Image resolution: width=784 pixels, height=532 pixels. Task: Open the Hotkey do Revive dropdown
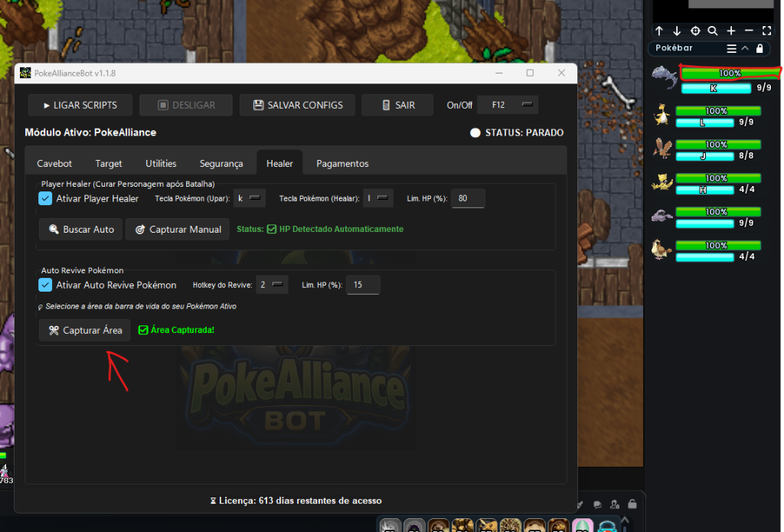272,285
